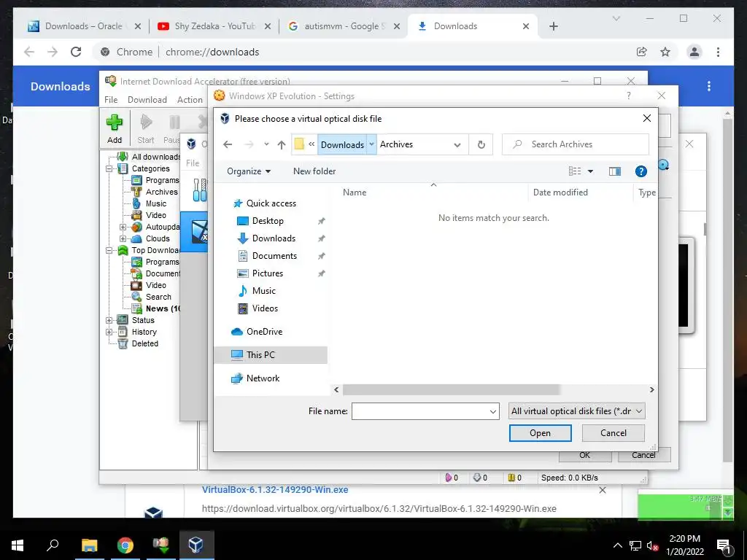Open the Windows Start menu
Viewport: 747px width, 560px height.
point(18,545)
